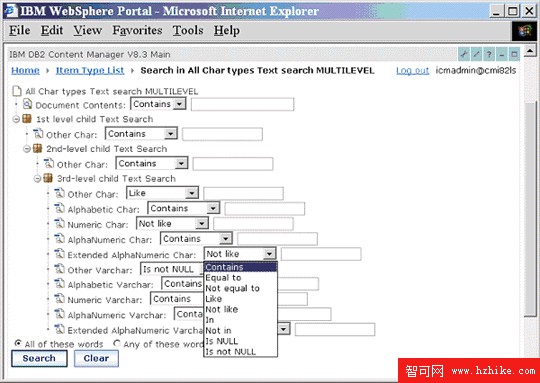Image resolution: width=540 pixels, height=383 pixels.
Task: Collapse the 1st level child Text Search node
Action: 16,119
